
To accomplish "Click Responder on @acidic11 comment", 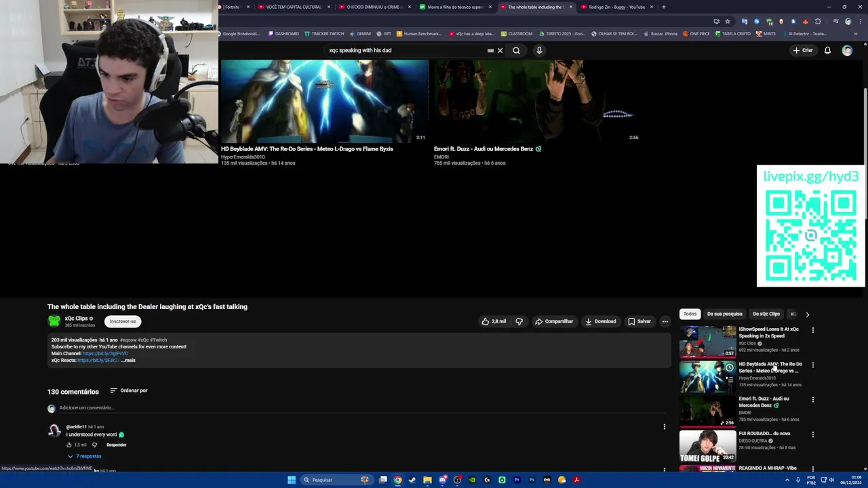I will 117,445.
